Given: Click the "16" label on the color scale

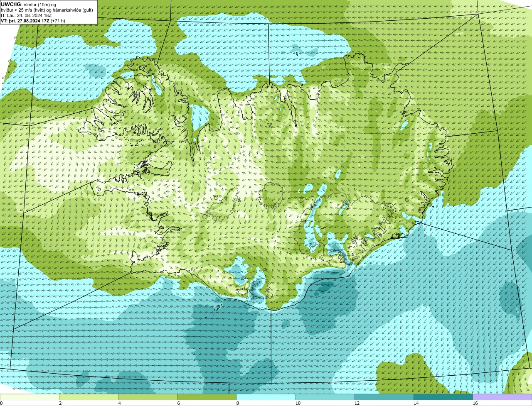Looking at the screenshot, I should [475, 403].
